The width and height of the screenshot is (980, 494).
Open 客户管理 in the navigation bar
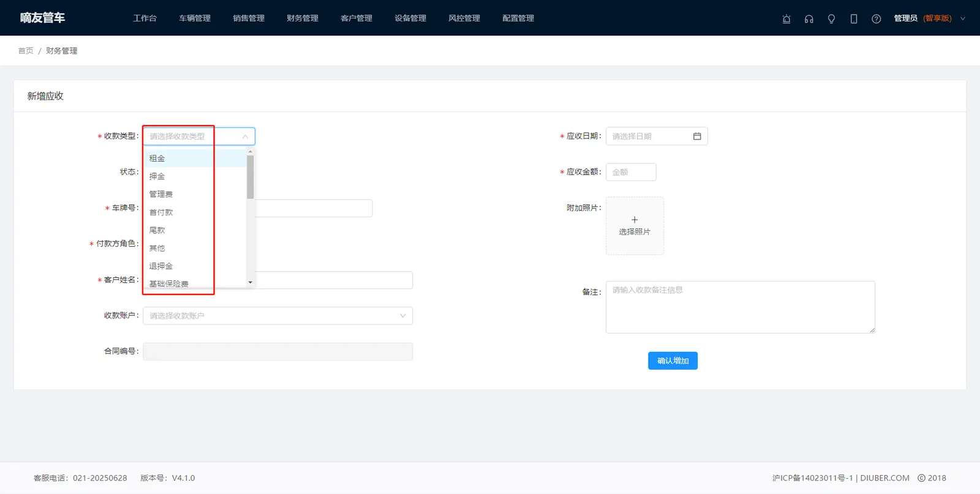click(356, 18)
